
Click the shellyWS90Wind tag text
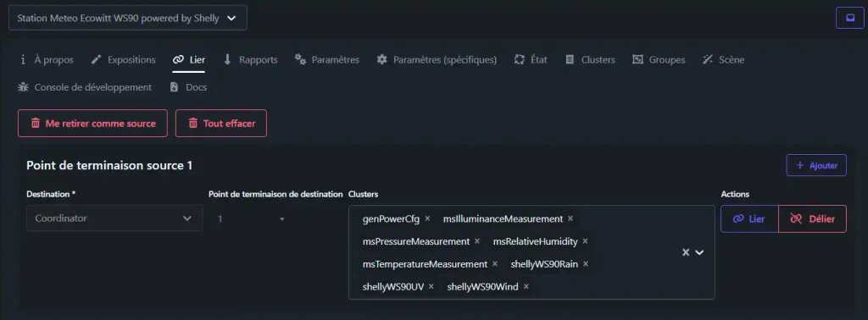pyautogui.click(x=482, y=287)
